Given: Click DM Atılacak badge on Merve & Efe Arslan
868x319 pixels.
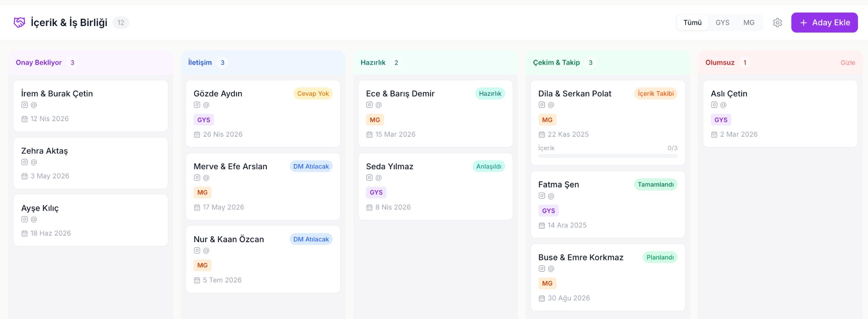Looking at the screenshot, I should pyautogui.click(x=311, y=167).
